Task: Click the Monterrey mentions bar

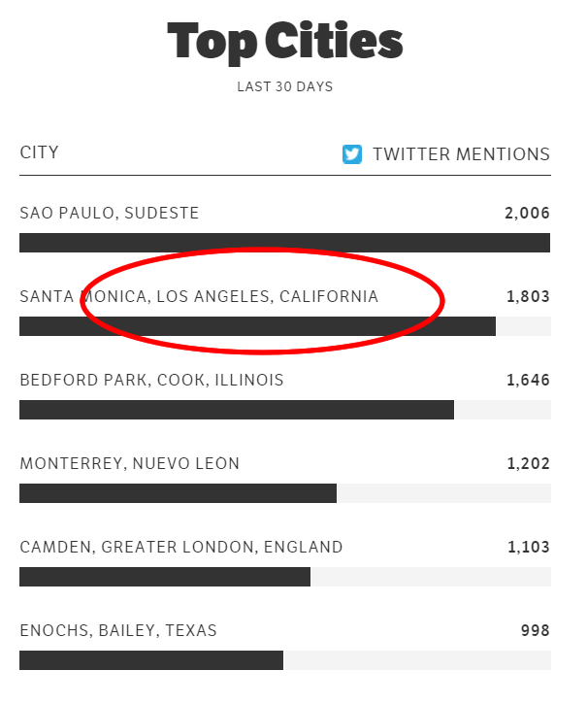Action: click(178, 493)
